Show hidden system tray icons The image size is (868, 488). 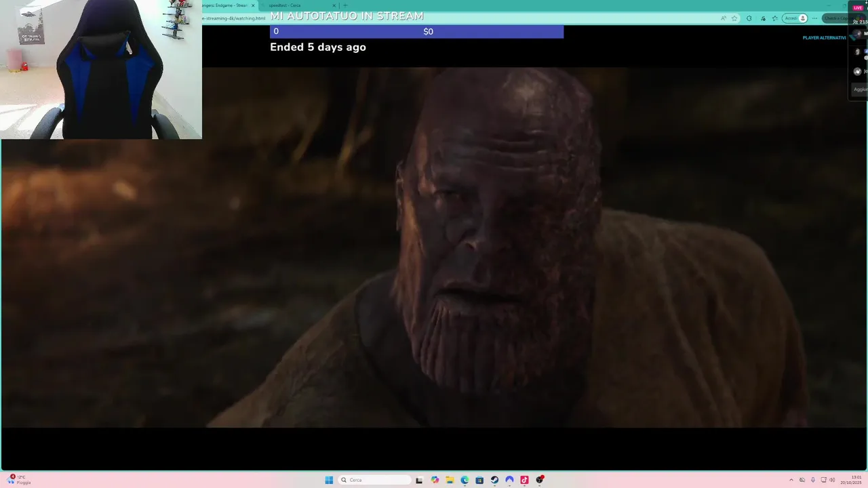click(x=791, y=480)
